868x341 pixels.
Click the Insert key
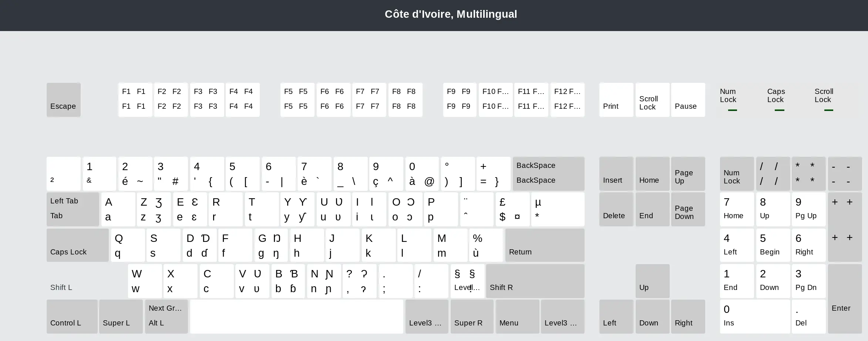click(x=616, y=174)
